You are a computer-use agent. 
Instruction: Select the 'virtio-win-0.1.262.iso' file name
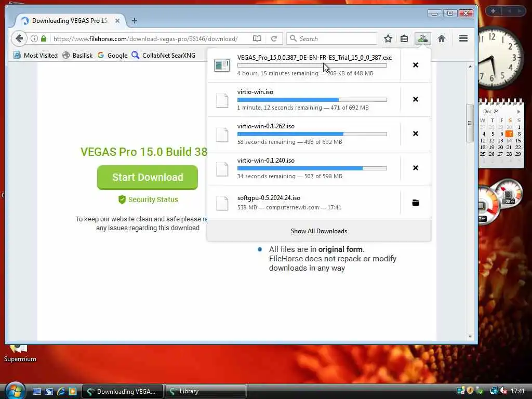point(266,126)
